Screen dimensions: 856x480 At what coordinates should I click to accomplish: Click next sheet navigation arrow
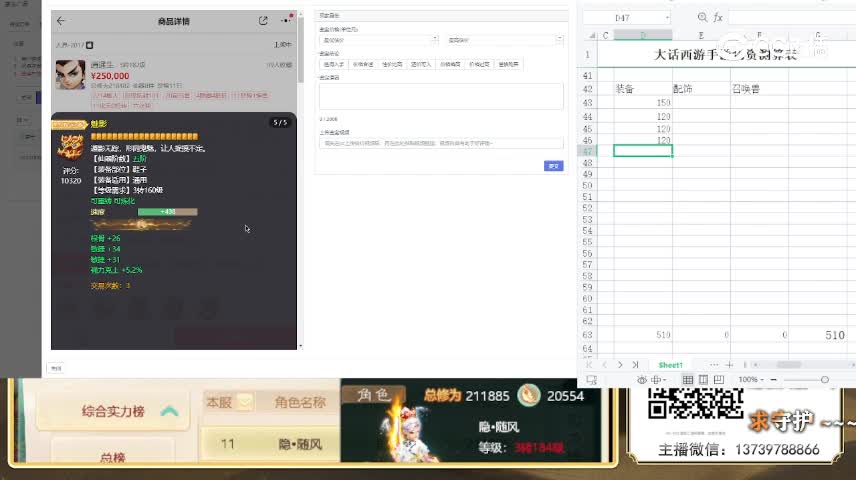point(620,365)
